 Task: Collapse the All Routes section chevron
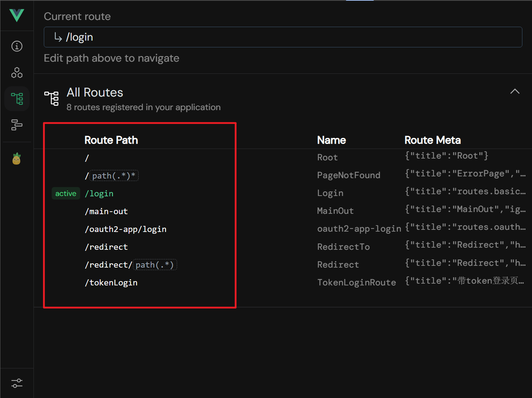pos(515,92)
